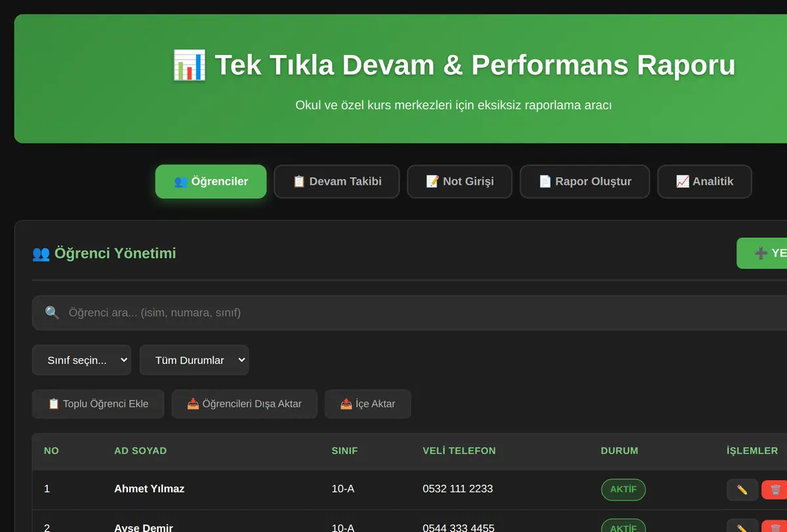Open the Devam Takibi tab
The height and width of the screenshot is (532, 787).
click(336, 182)
